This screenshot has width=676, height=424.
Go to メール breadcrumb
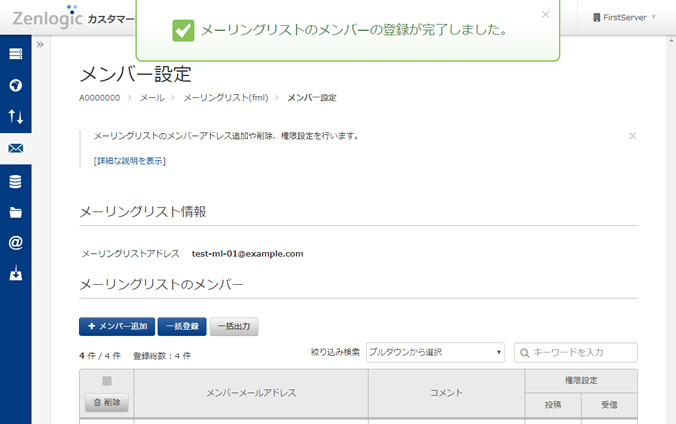(152, 98)
